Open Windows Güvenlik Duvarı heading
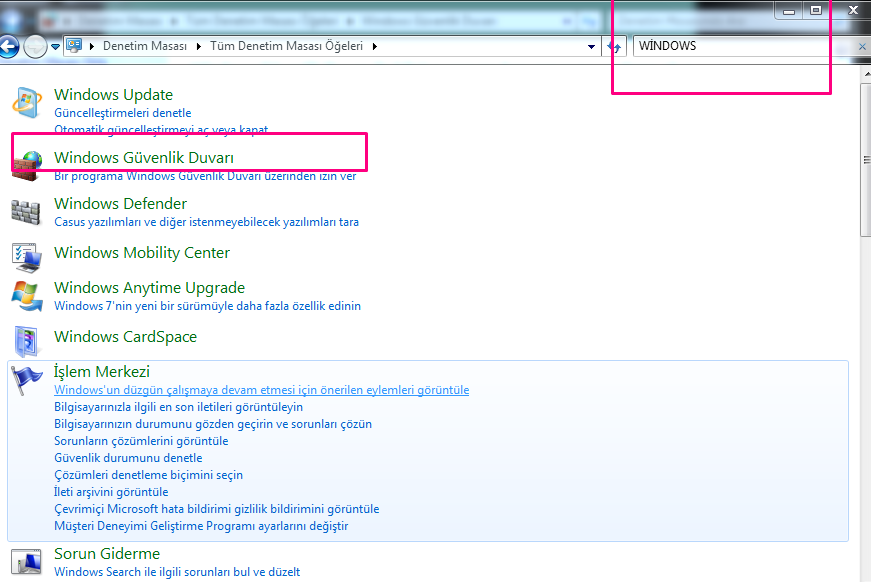871x582 pixels. coord(144,158)
